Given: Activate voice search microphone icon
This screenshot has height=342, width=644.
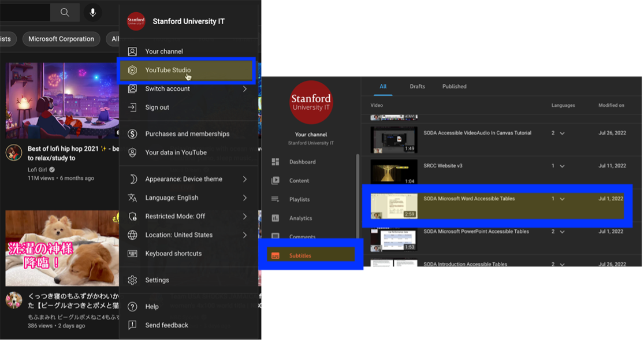Looking at the screenshot, I should (x=93, y=12).
